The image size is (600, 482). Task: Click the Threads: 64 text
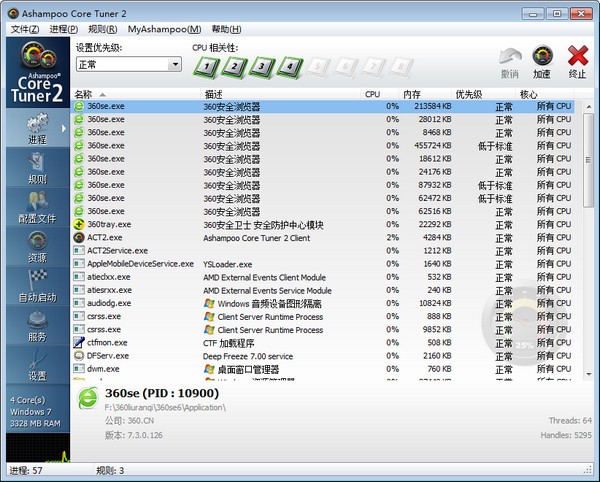pos(570,420)
